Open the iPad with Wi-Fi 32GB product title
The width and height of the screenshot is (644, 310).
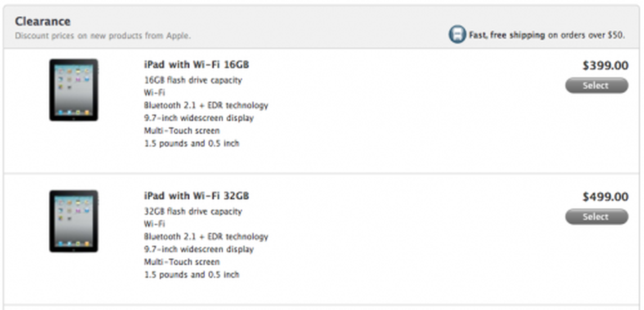(x=196, y=196)
